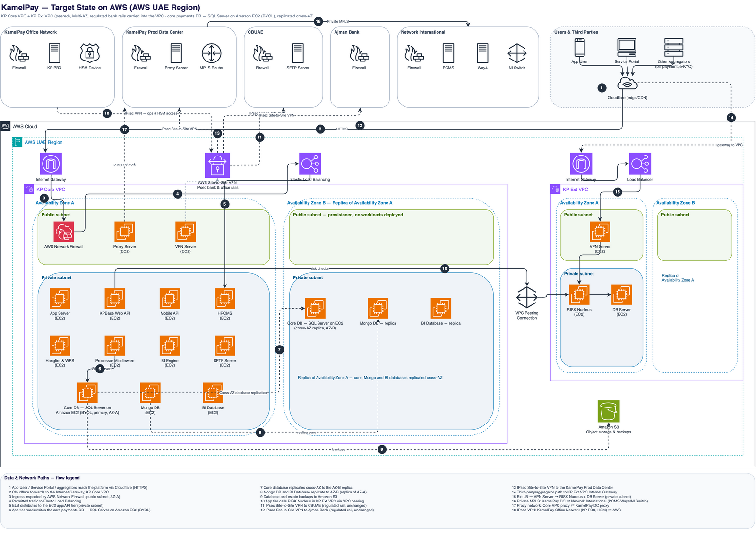
Task: Select legend entry 7 about core database replication
Action: pos(306,487)
